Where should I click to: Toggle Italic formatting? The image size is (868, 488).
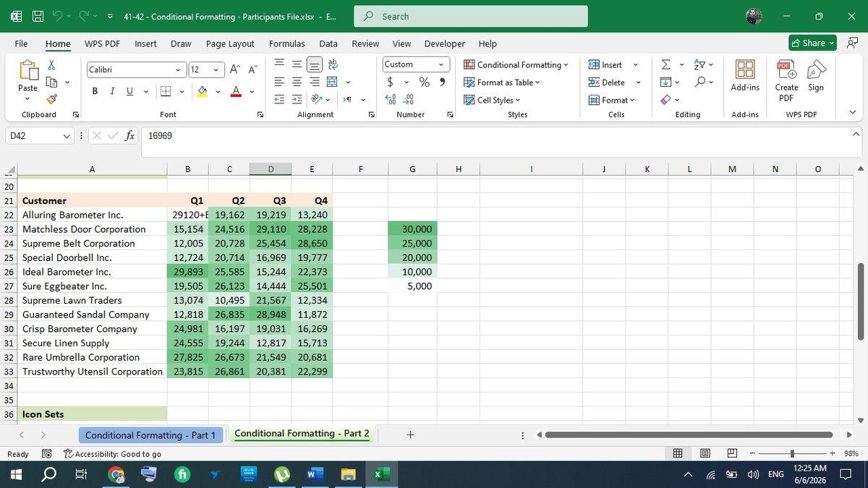(x=112, y=91)
